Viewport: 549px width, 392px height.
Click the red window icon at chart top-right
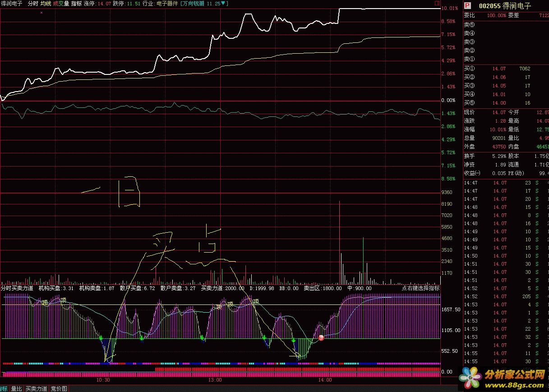coord(437,3)
